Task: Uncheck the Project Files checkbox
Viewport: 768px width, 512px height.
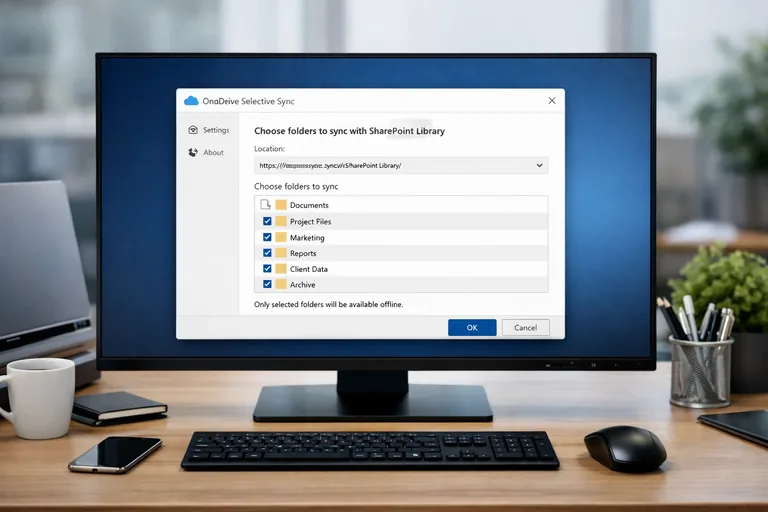Action: (x=267, y=221)
